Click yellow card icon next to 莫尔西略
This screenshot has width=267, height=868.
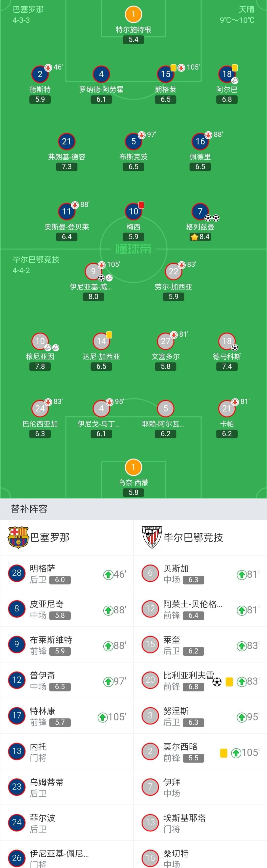(223, 753)
